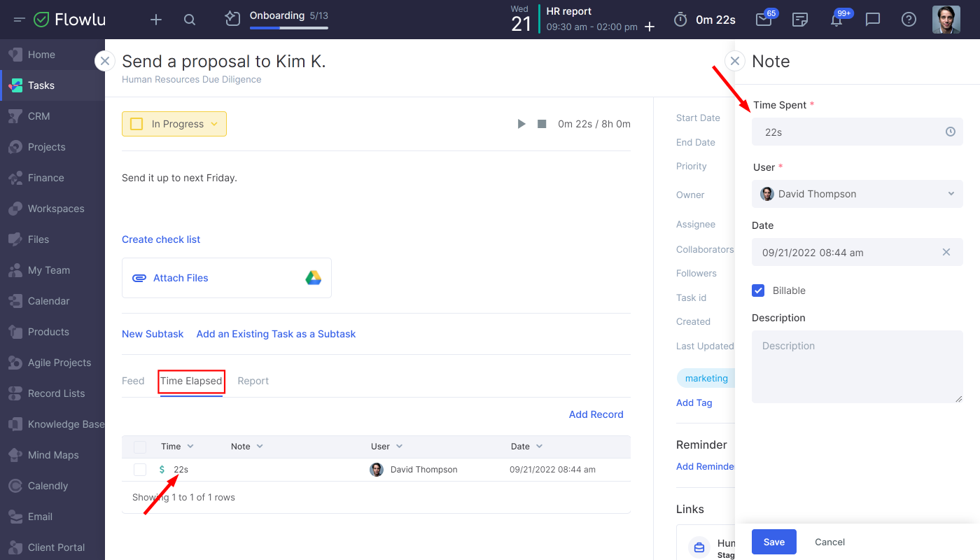Click the clock icon in Time Spent field
This screenshot has width=980, height=560.
951,132
